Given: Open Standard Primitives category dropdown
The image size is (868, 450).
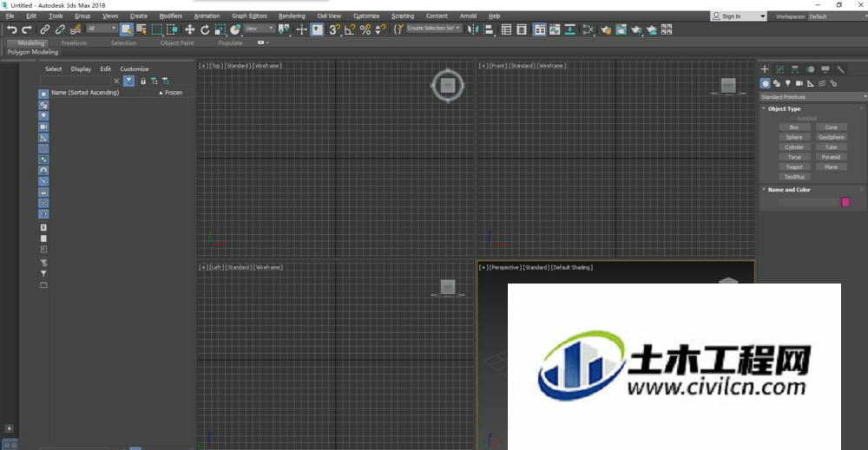Looking at the screenshot, I should click(x=813, y=97).
